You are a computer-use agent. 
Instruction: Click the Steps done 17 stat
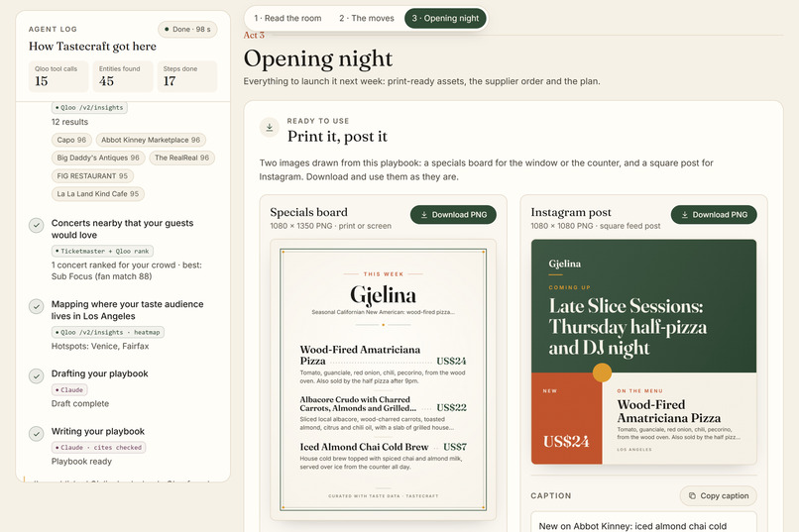point(187,76)
